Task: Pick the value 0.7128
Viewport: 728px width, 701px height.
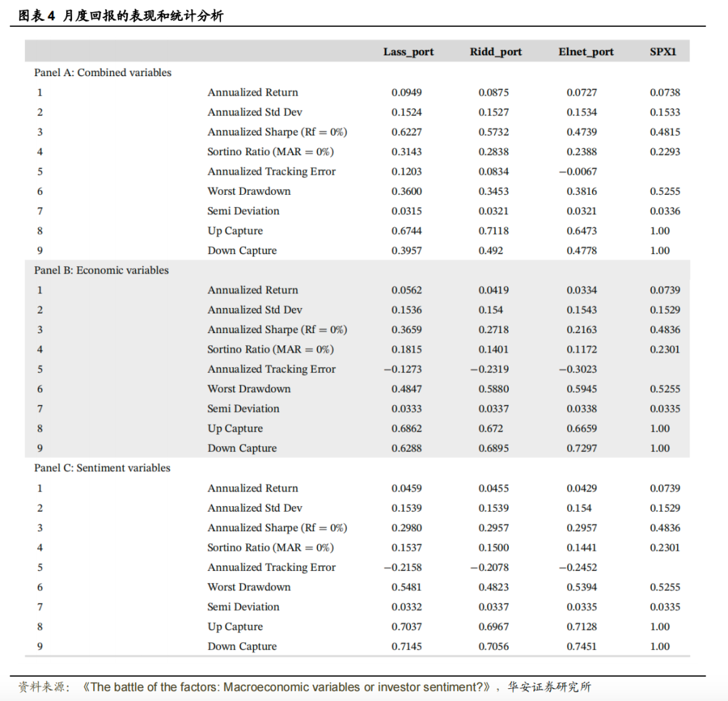Action: (x=582, y=627)
